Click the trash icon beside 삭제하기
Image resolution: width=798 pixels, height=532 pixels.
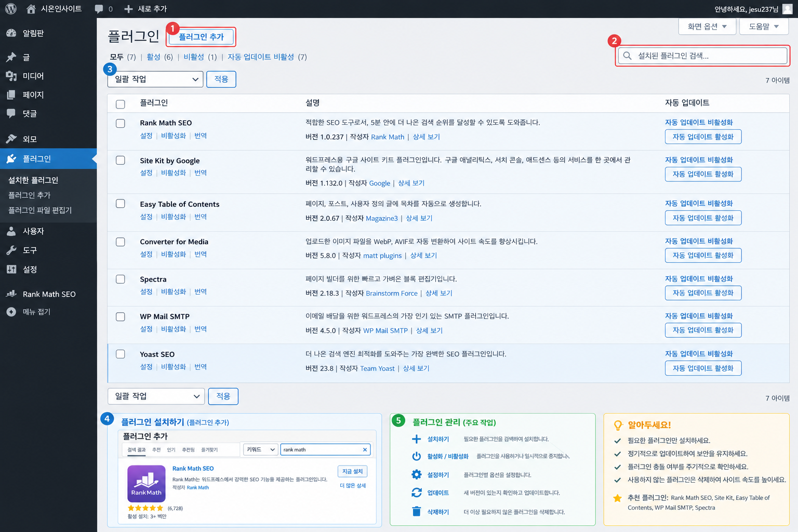tap(416, 511)
